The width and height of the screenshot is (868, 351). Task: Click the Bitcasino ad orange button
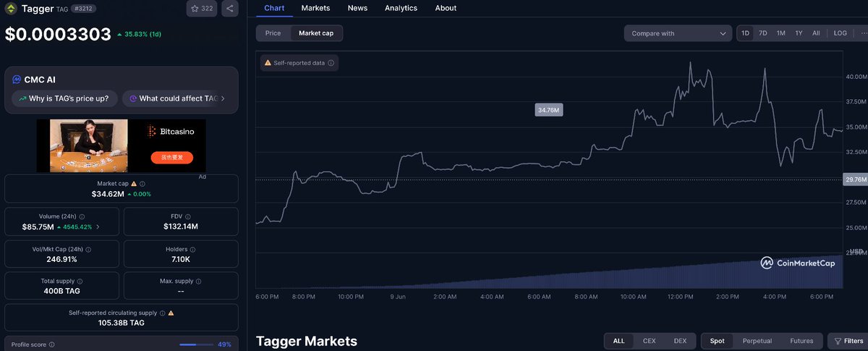(x=172, y=157)
